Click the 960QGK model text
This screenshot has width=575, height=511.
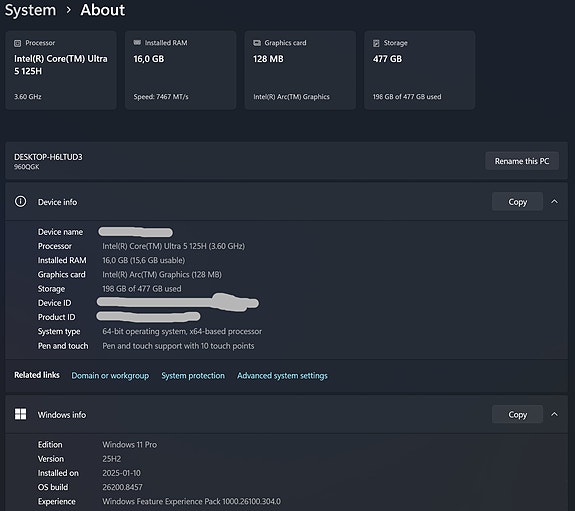tap(27, 167)
